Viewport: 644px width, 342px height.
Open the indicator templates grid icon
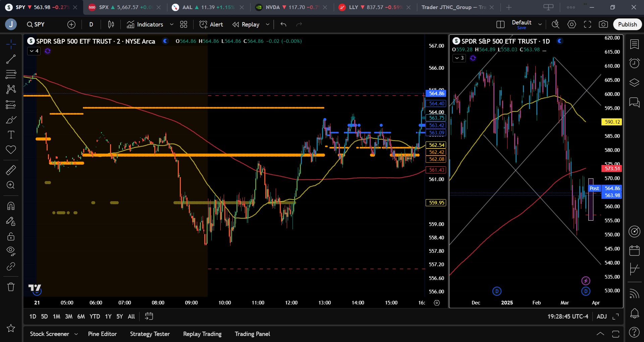[184, 24]
